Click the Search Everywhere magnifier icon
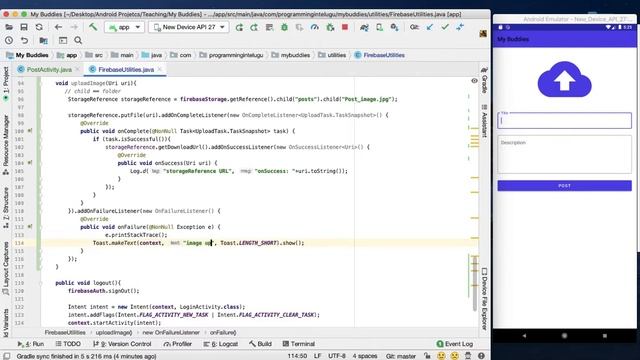Screen dimensions: 640x360 pos(78,40)
